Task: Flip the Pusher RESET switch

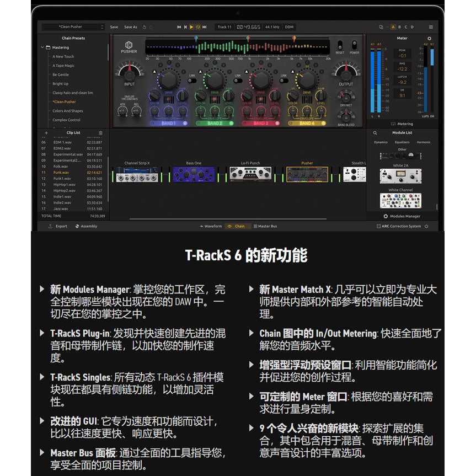Action: [340, 45]
